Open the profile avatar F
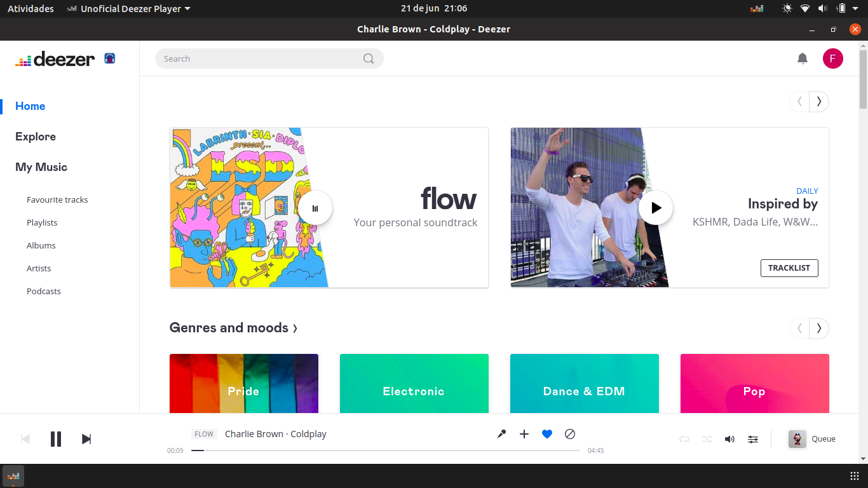 point(833,58)
